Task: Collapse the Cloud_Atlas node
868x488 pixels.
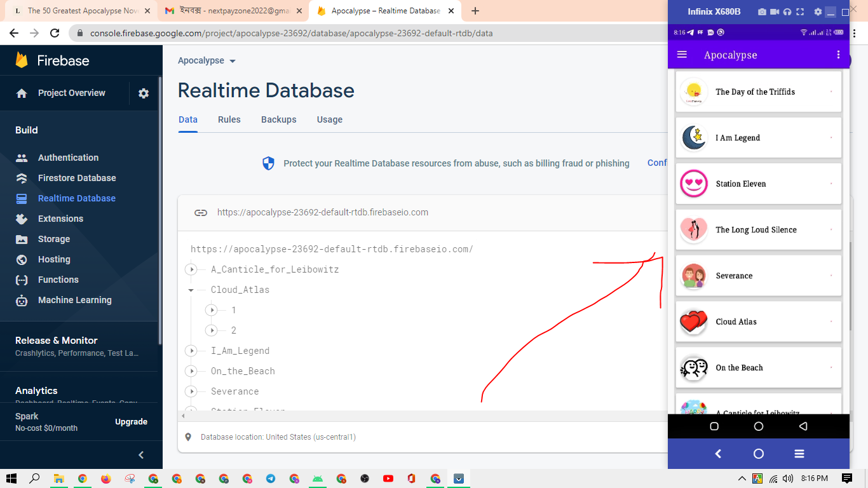Action: coord(191,290)
